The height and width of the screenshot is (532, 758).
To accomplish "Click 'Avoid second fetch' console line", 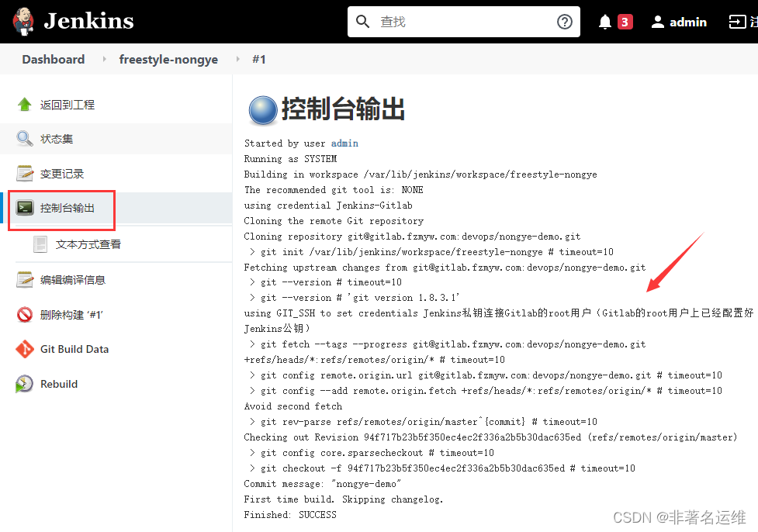I will 293,406.
